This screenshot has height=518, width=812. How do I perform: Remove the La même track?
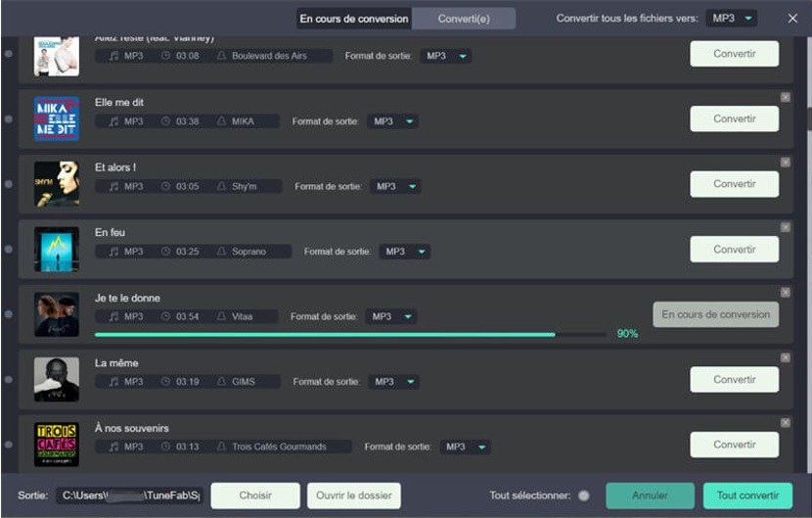point(785,357)
